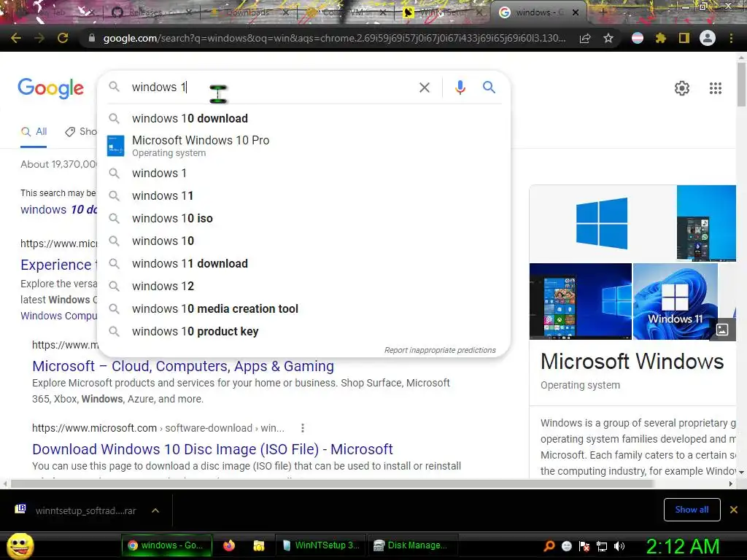Switch to WinNTSetup 3 taskbar window
This screenshot has height=560, width=747.
coord(321,545)
